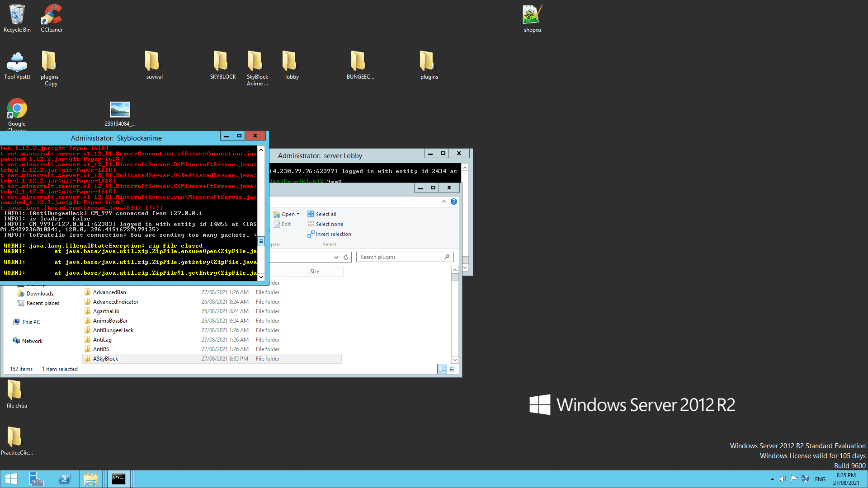The image size is (868, 488).
Task: Click Invert selection in the ribbon
Action: click(x=330, y=234)
